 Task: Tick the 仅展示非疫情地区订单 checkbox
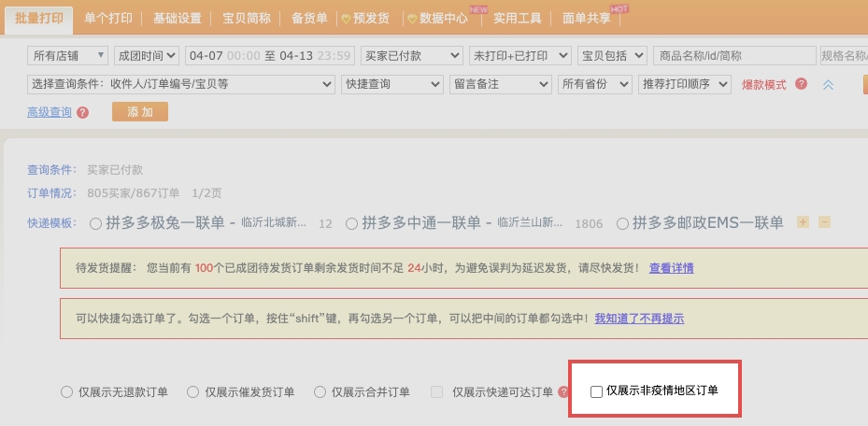[596, 391]
